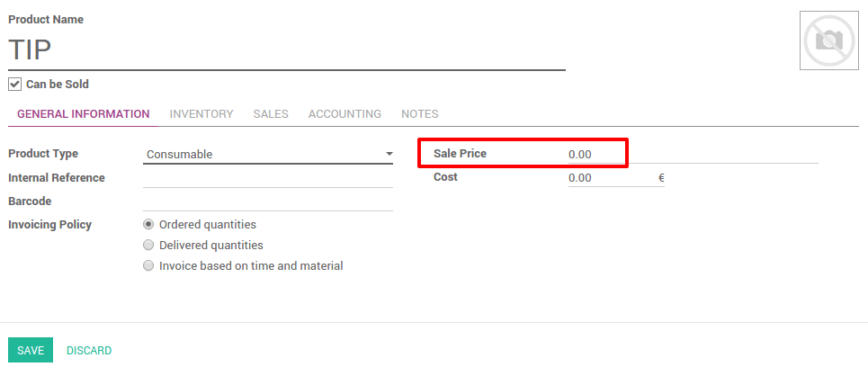
Task: Open the Inventory tab
Action: click(201, 114)
